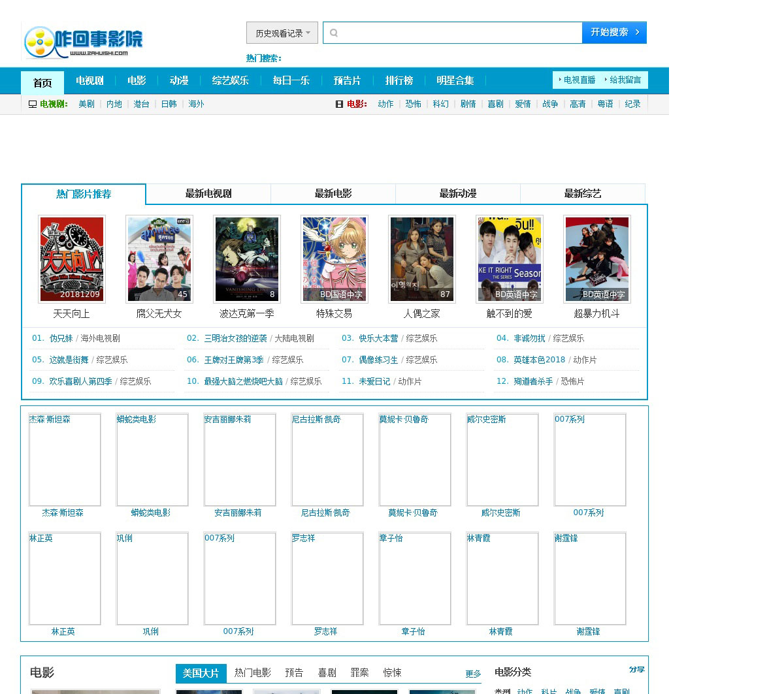This screenshot has width=784, height=694.
Task: Open 伪兄妹 in the ranking list
Action: click(x=61, y=338)
